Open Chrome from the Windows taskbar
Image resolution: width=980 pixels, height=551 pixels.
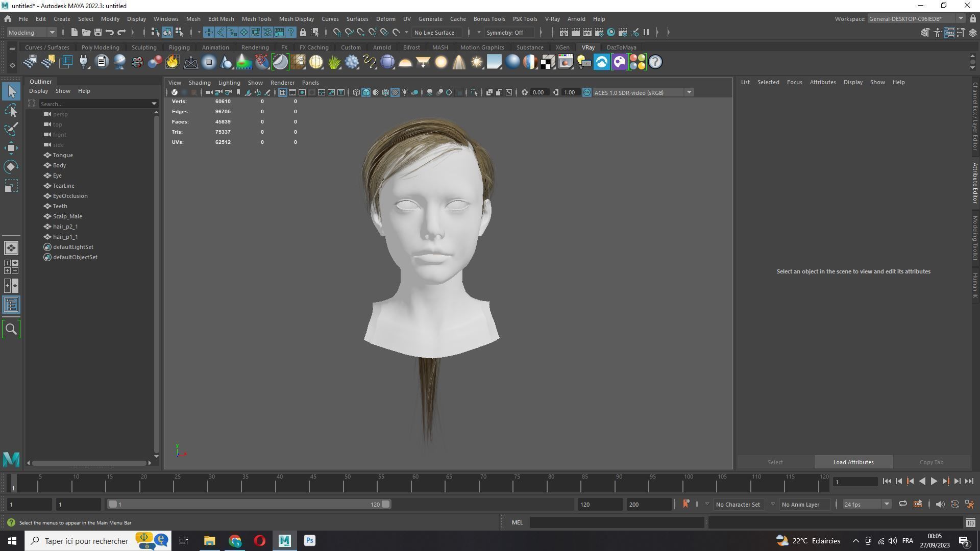[235, 541]
